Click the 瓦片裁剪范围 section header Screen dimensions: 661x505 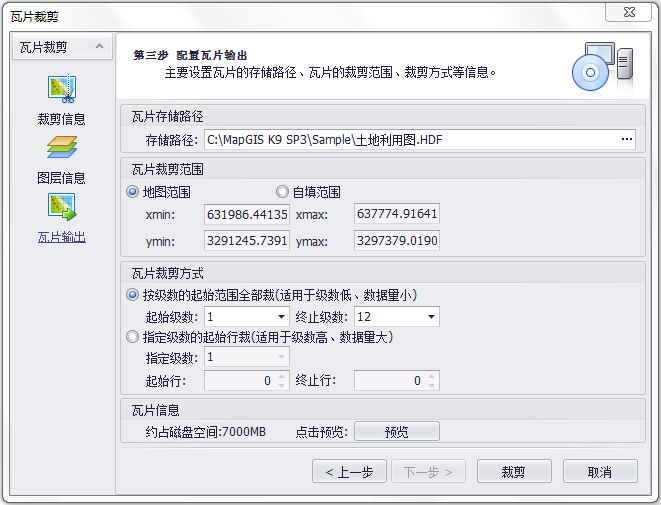pos(167,169)
